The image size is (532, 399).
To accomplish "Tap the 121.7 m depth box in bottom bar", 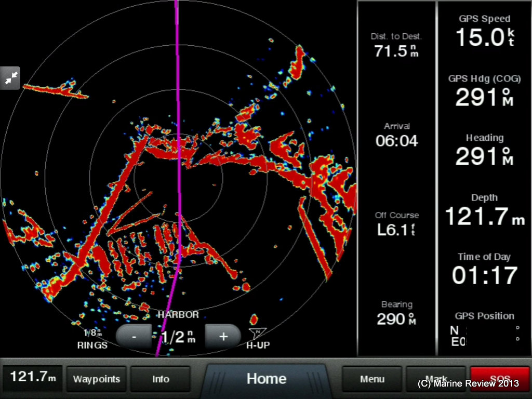I will pyautogui.click(x=33, y=377).
